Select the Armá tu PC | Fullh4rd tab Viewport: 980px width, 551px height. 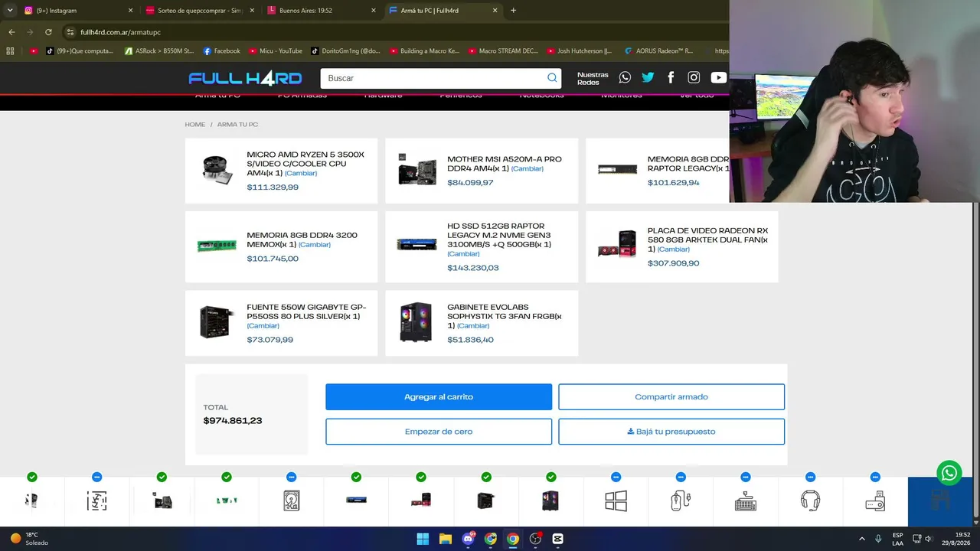pyautogui.click(x=443, y=11)
